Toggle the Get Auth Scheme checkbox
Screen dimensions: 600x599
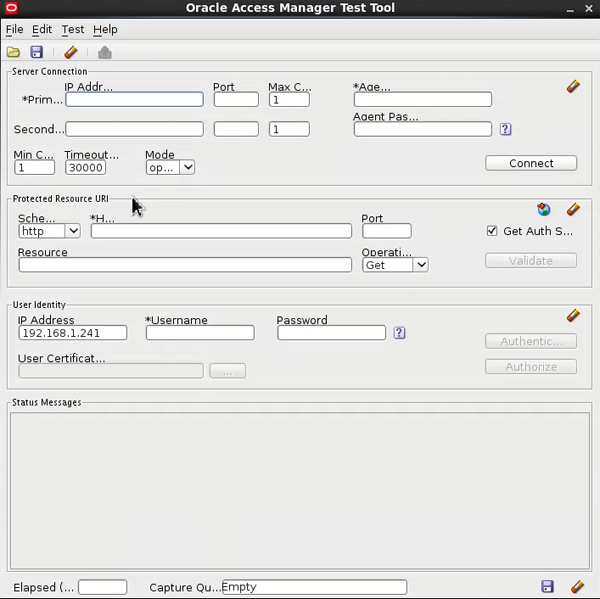point(492,231)
